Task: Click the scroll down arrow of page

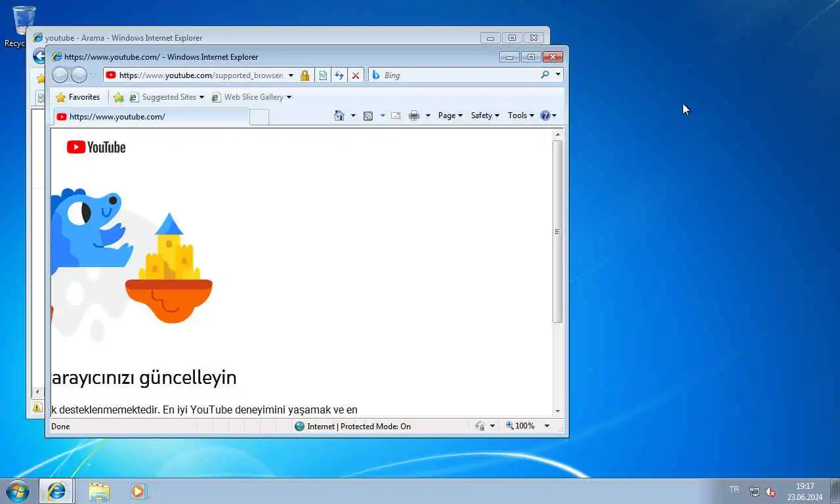Action: [x=558, y=411]
